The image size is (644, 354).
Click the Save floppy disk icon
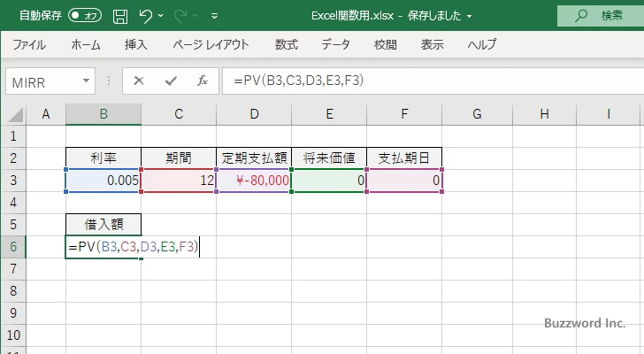[x=120, y=16]
